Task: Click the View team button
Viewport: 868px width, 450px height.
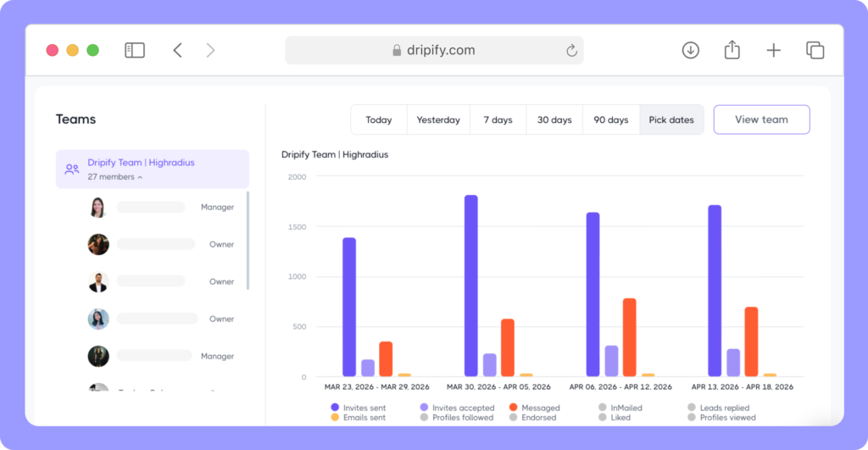Action: 761,119
